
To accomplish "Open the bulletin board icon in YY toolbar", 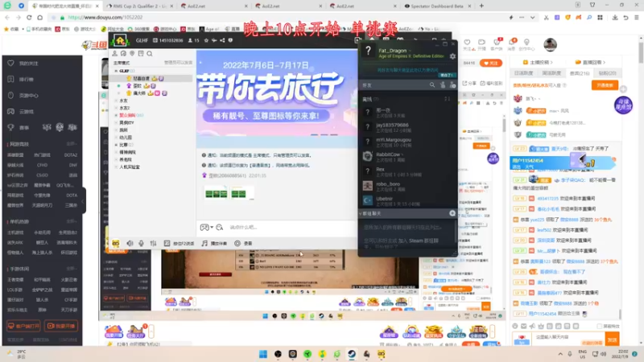I will (x=141, y=54).
